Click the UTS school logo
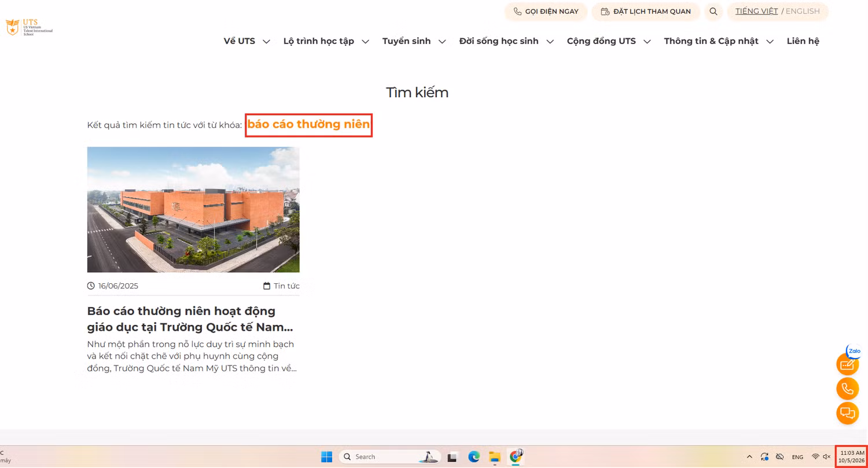The width and height of the screenshot is (868, 468). [29, 27]
